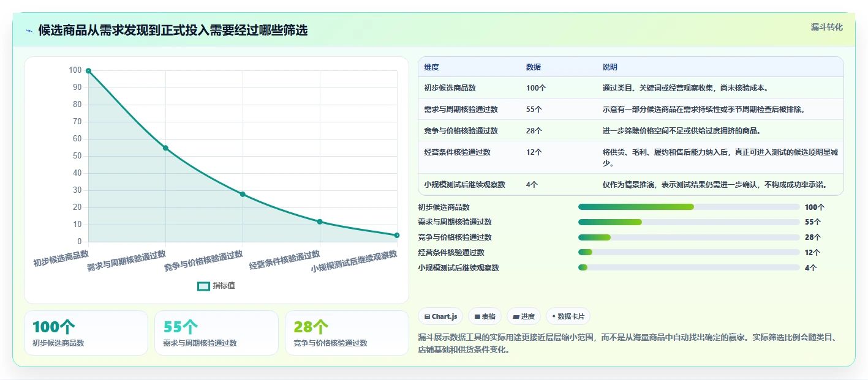
Task: Click the y-axis value 100
Action: pyautogui.click(x=75, y=70)
